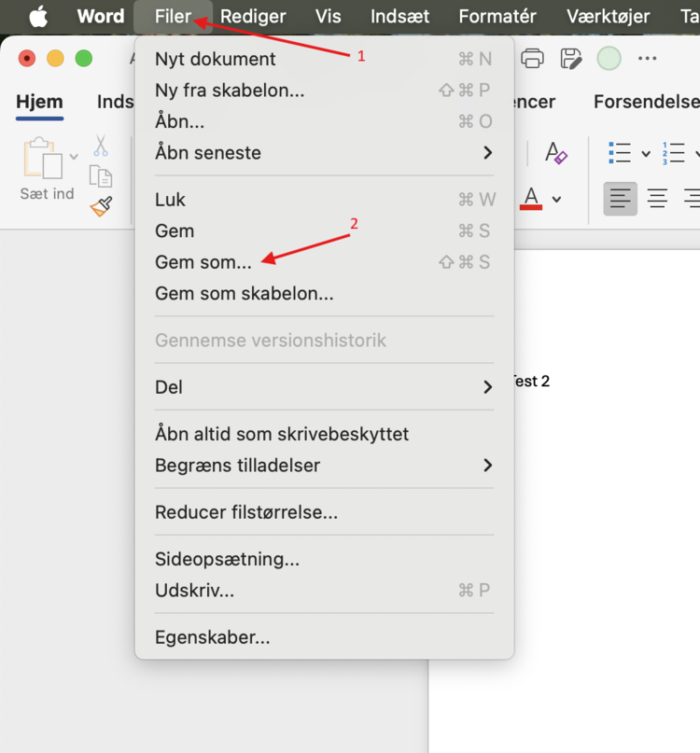Open the font color dropdown arrow
This screenshot has width=700, height=753.
click(557, 199)
